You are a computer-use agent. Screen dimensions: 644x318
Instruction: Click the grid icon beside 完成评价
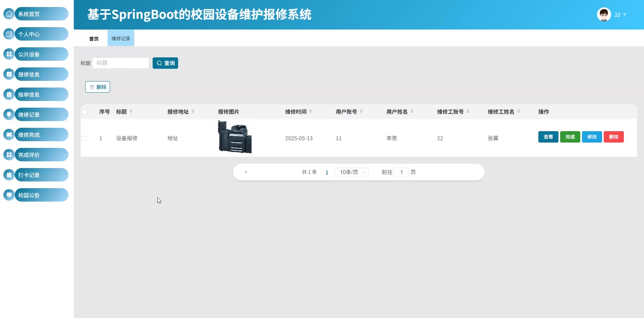pyautogui.click(x=9, y=155)
